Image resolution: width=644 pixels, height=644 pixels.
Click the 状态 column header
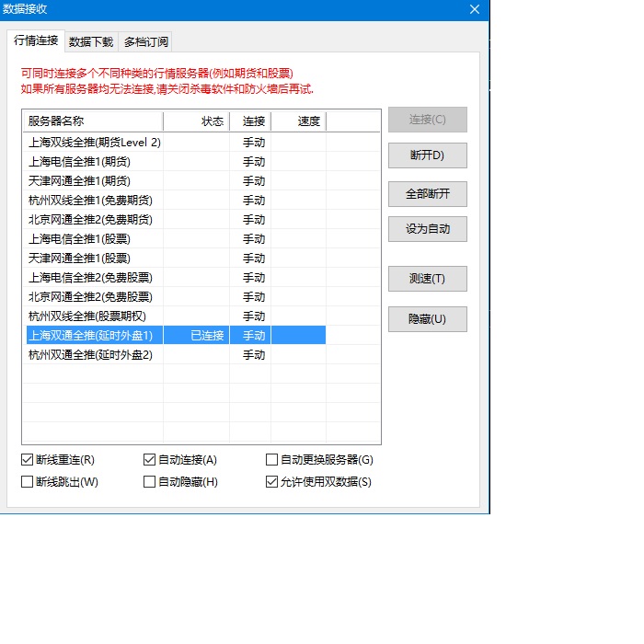[x=196, y=121]
